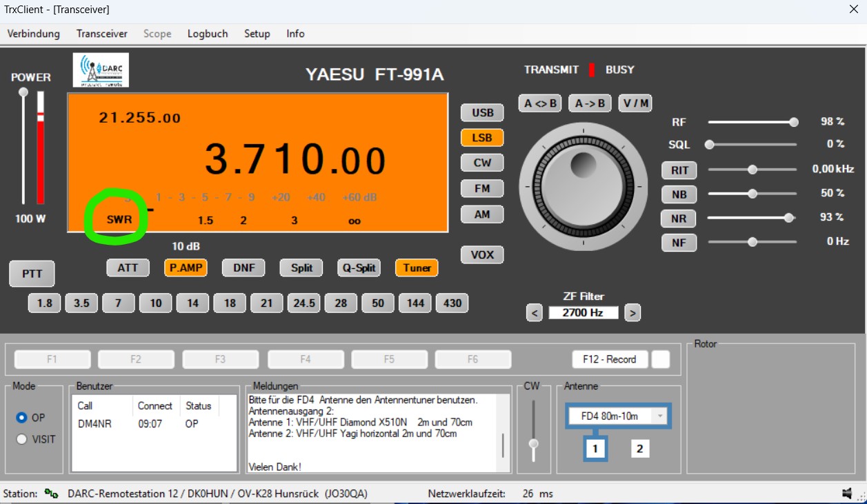This screenshot has width=867, height=504.
Task: Adjust the SQL squelch slider
Action: pos(753,145)
